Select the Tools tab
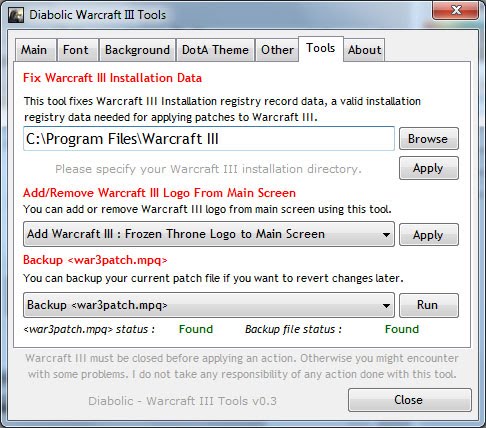 pos(321,49)
